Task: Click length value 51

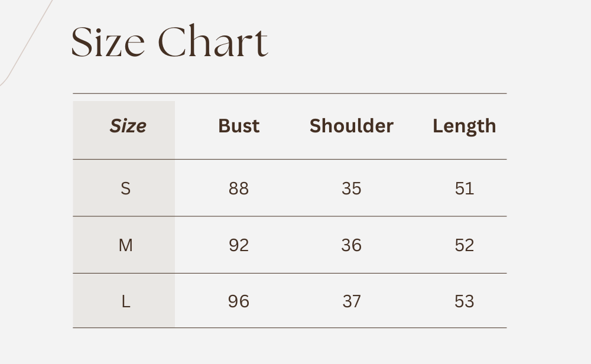Action: coord(464,188)
